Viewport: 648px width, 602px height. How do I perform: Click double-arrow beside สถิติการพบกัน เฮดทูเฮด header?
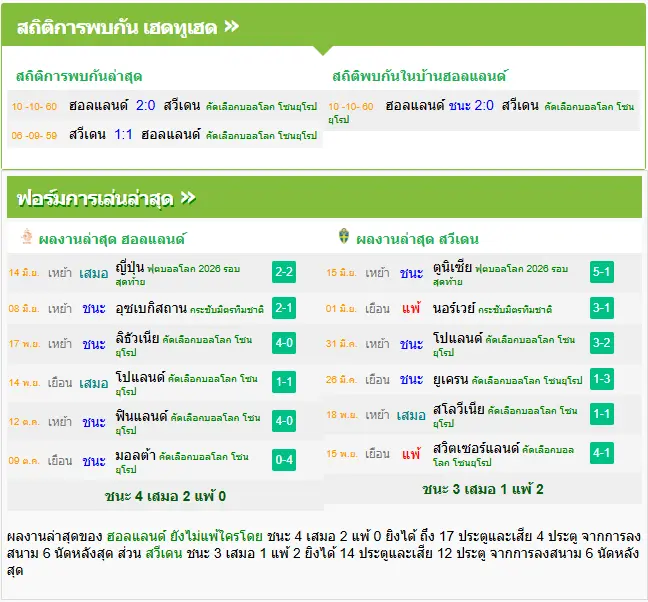click(x=231, y=27)
